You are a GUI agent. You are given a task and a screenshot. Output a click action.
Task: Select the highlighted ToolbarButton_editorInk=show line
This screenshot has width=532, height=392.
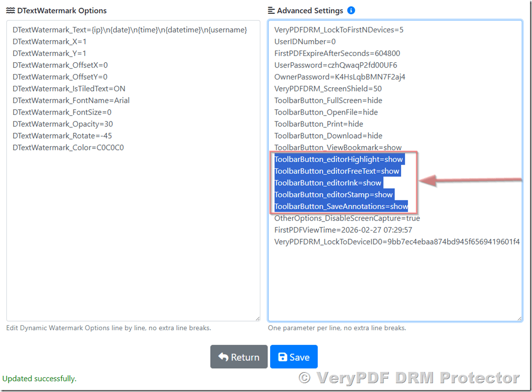click(328, 183)
